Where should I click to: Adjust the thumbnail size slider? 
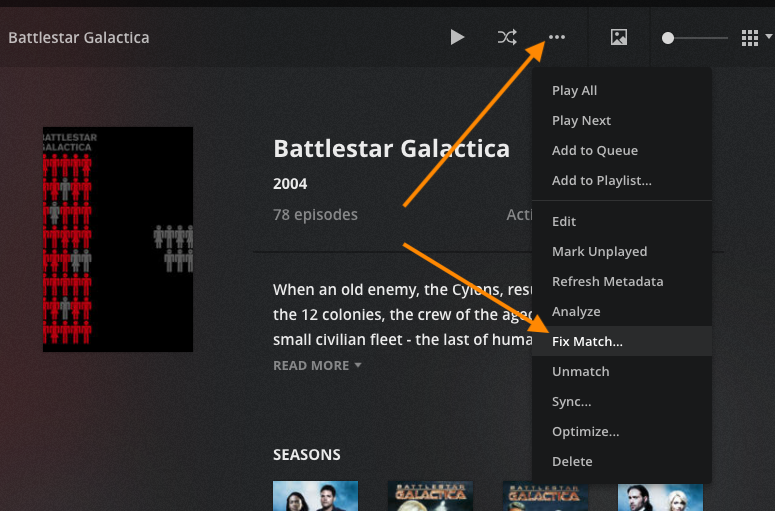tap(695, 38)
